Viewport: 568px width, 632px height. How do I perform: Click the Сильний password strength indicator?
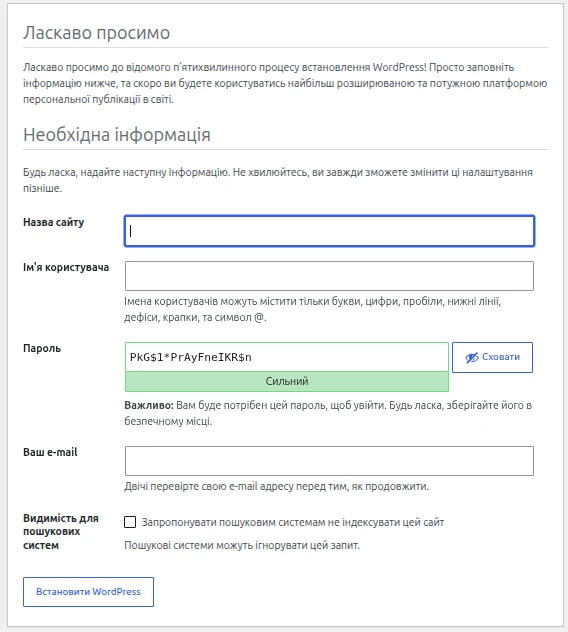pyautogui.click(x=287, y=381)
